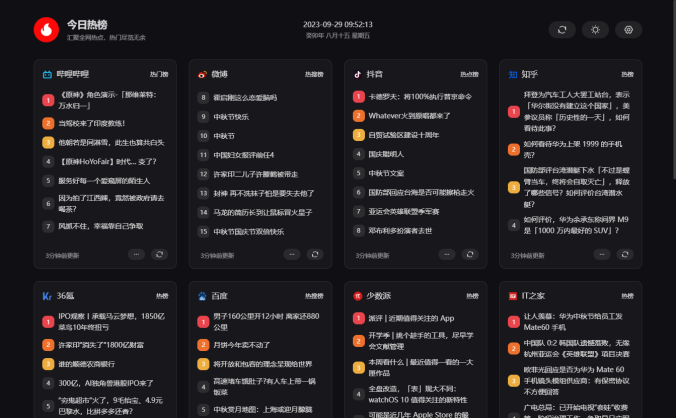Open settings via the gear icon
This screenshot has width=676, height=418.
tap(628, 30)
